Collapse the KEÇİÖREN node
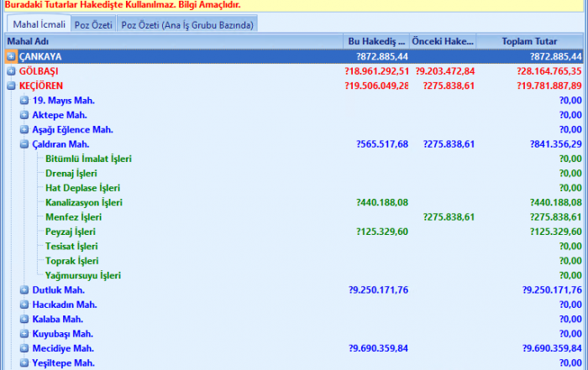This screenshot has width=588, height=370. coord(11,86)
